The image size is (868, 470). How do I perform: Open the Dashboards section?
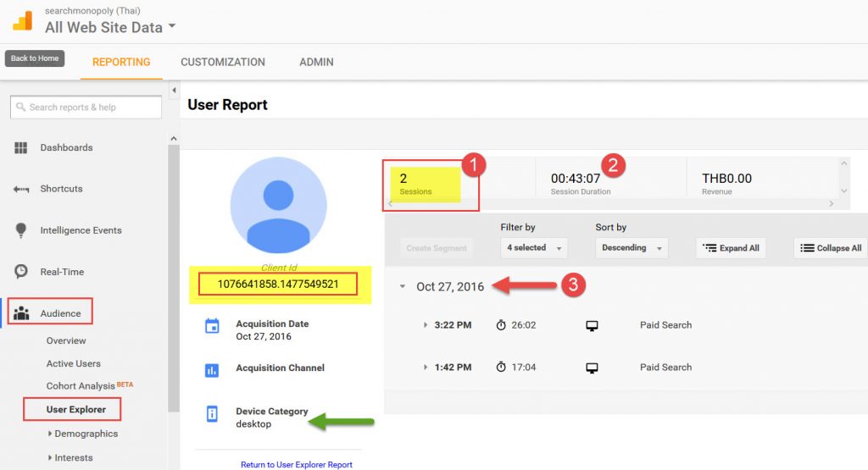click(66, 147)
